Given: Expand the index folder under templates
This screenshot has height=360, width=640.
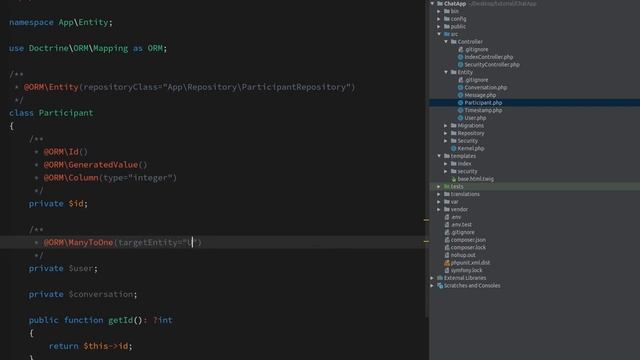Looking at the screenshot, I should tap(446, 164).
